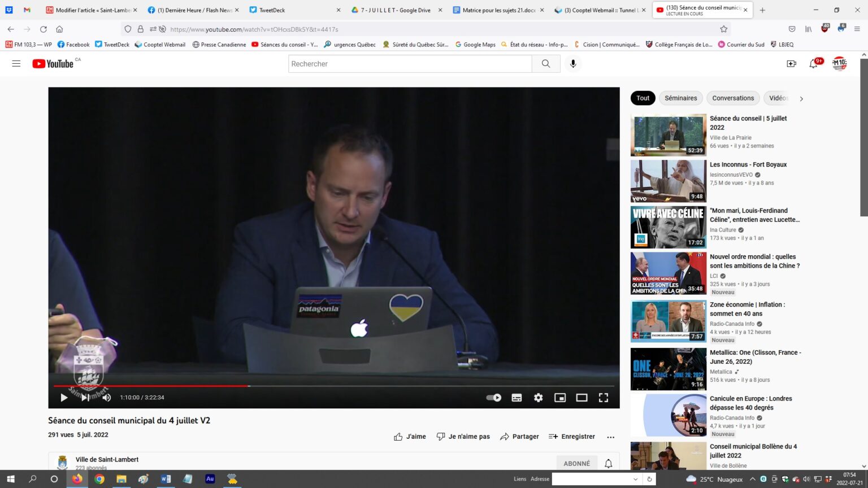The width and height of the screenshot is (868, 488).
Task: Toggle subtitles on the video
Action: click(x=517, y=398)
